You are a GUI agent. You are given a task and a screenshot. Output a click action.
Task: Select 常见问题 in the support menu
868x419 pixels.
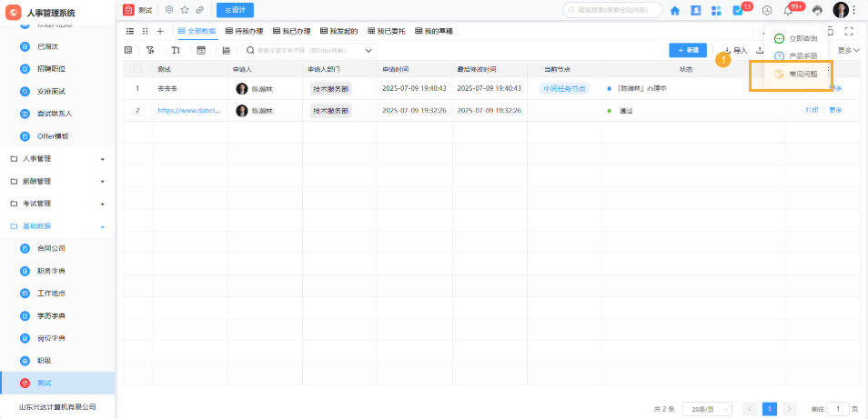(x=796, y=74)
